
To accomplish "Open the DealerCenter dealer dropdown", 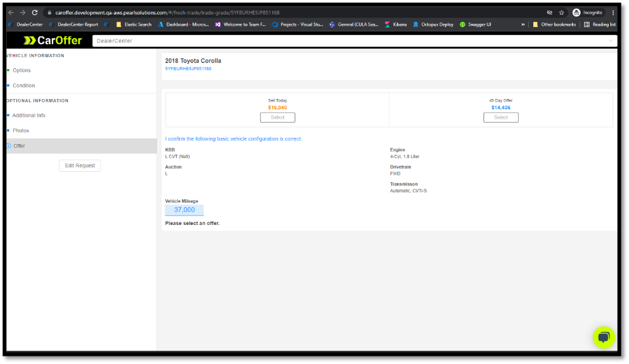I will pos(355,41).
